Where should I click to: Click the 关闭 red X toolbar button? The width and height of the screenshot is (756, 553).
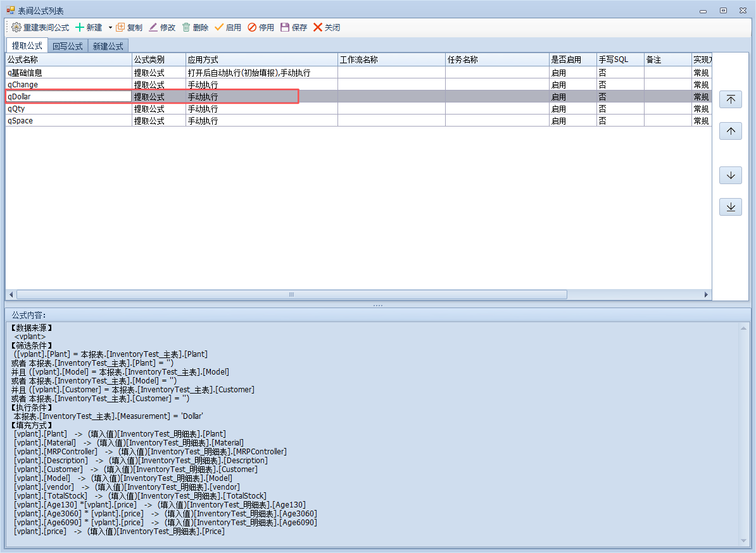327,27
